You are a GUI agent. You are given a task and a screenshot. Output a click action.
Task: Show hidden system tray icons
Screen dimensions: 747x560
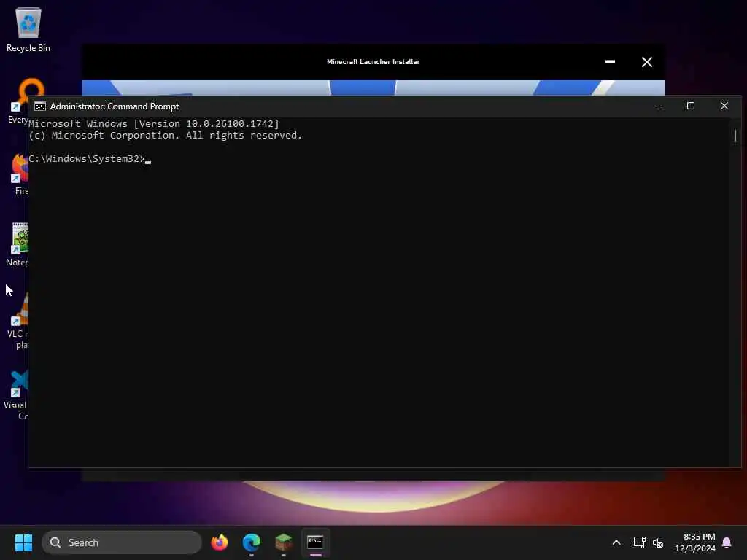[616, 542]
